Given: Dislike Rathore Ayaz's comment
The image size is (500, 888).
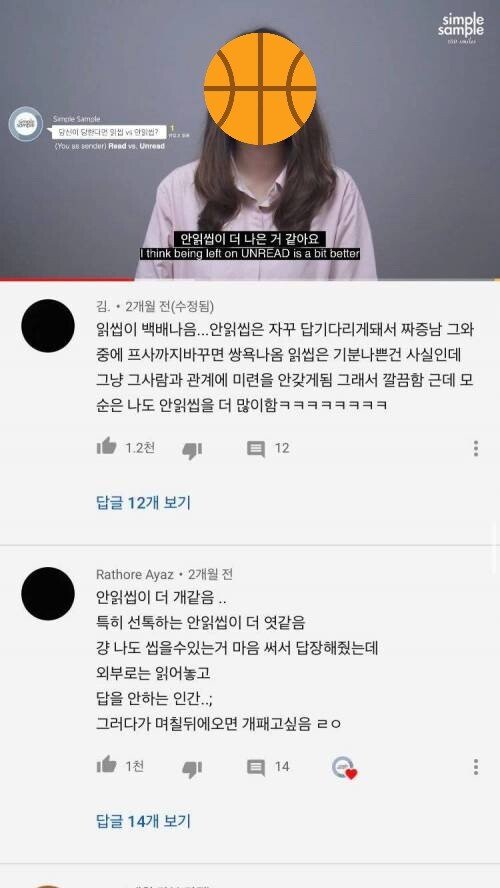Looking at the screenshot, I should (x=192, y=768).
